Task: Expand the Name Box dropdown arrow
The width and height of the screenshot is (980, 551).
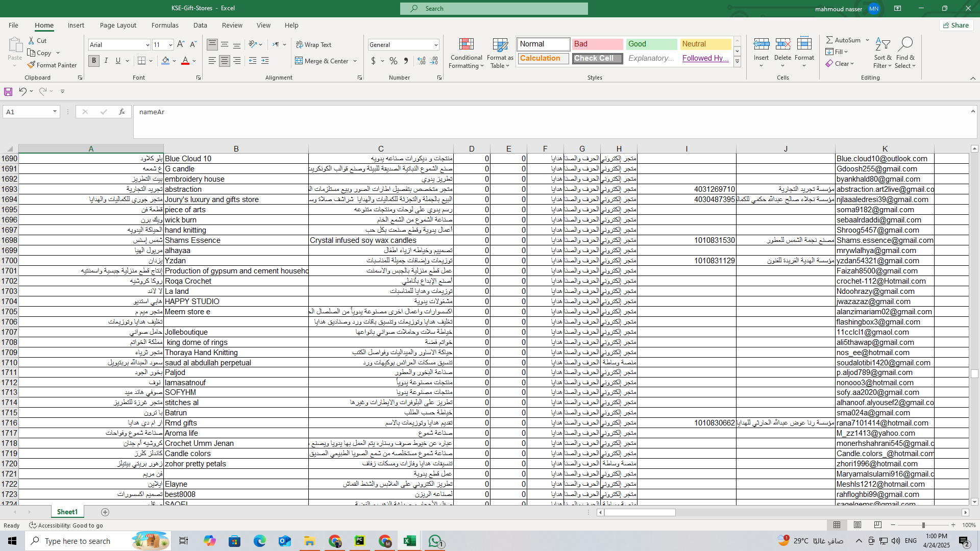Action: click(x=55, y=112)
